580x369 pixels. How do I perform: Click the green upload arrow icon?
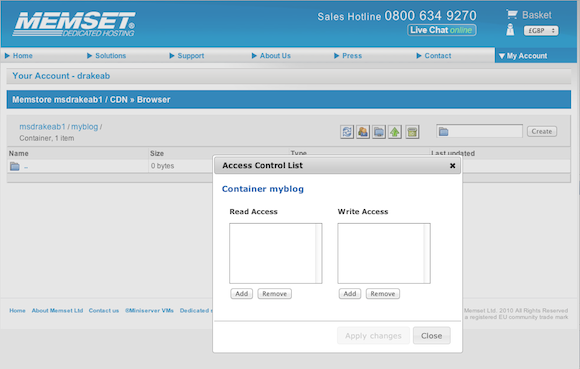tap(395, 132)
